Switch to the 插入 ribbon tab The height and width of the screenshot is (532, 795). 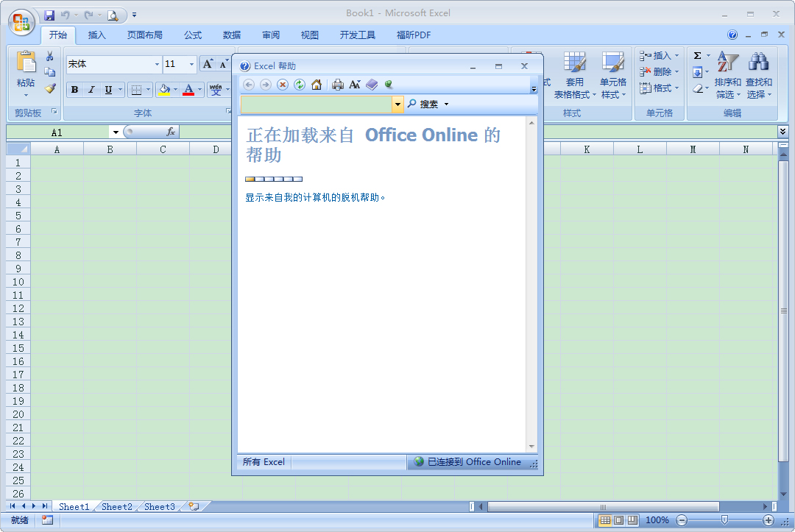(96, 35)
